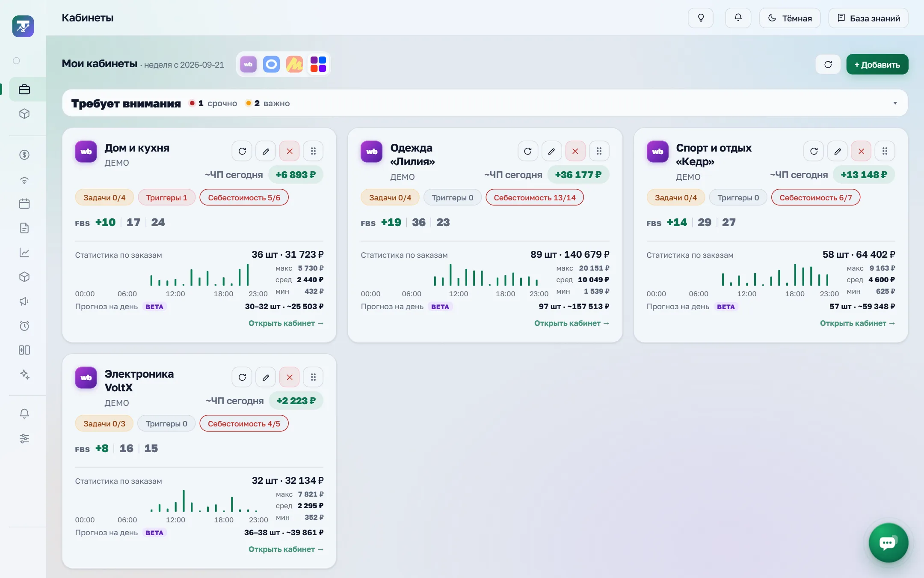The image size is (924, 578).
Task: Open sidebar bell notifications icon
Action: [24, 414]
